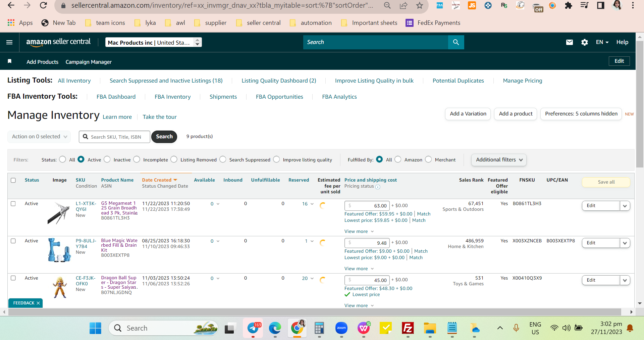The width and height of the screenshot is (644, 340).
Task: Click the FBA extension icon in toolbar
Action: [439, 5]
